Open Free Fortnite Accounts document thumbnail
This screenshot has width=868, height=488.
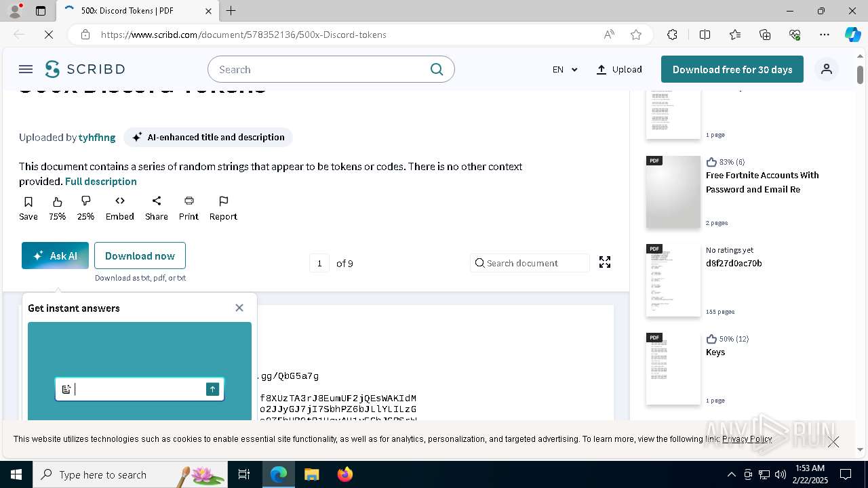673,192
